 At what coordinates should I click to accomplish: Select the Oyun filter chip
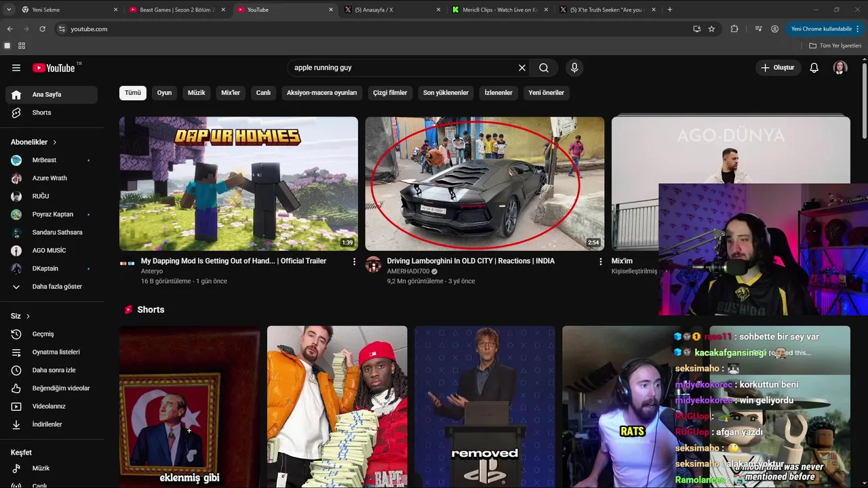coord(165,93)
